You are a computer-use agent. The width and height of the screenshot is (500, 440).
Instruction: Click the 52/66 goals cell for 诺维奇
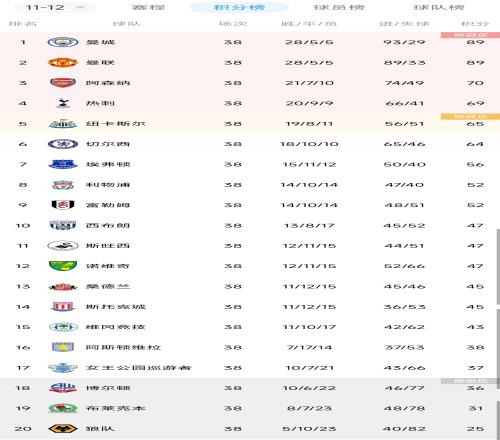click(404, 266)
